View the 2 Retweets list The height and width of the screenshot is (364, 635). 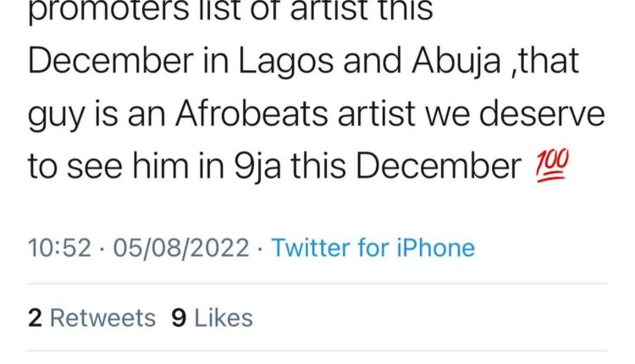(91, 317)
